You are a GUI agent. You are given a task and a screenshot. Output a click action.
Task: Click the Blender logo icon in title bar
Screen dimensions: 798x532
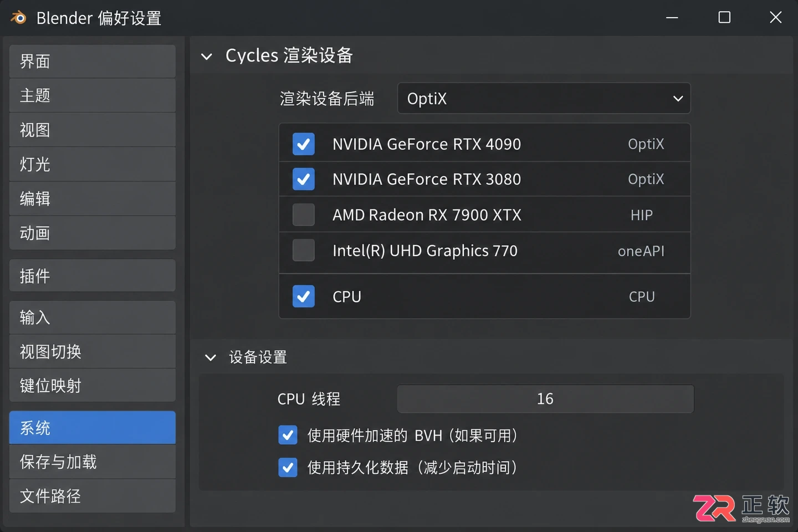point(19,18)
